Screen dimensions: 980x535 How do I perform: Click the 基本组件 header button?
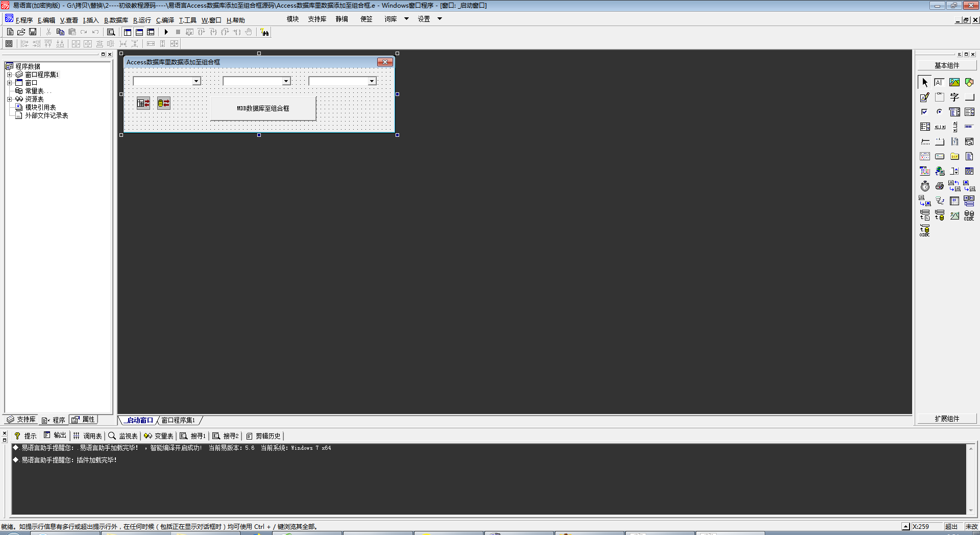[x=947, y=65]
